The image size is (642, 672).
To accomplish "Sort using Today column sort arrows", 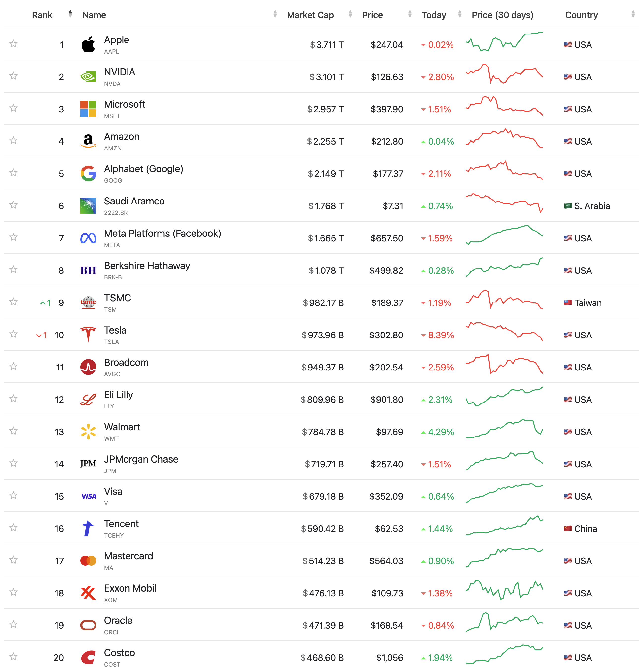I will (460, 14).
